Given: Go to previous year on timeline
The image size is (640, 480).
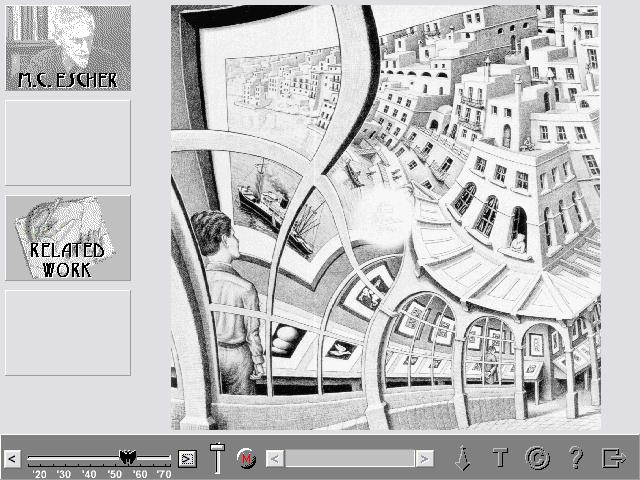Looking at the screenshot, I should pyautogui.click(x=12, y=458).
